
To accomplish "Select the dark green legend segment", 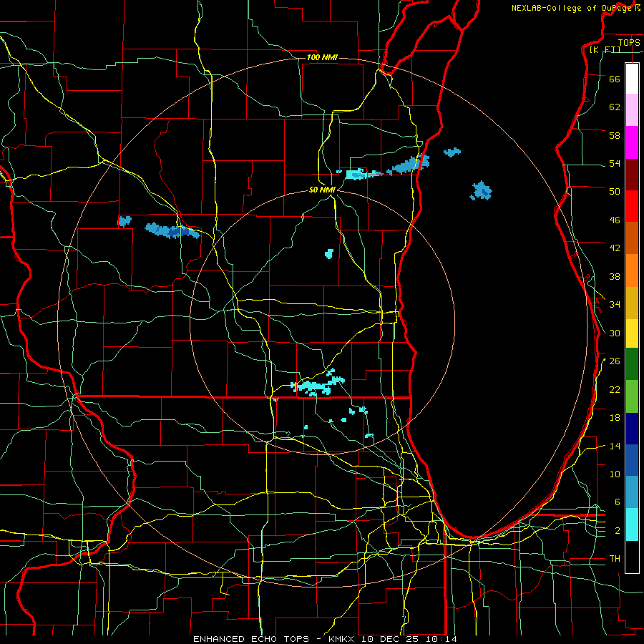I will [x=632, y=364].
